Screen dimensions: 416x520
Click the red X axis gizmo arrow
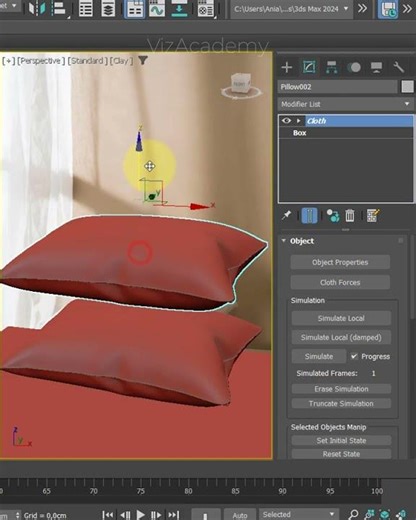[200, 206]
